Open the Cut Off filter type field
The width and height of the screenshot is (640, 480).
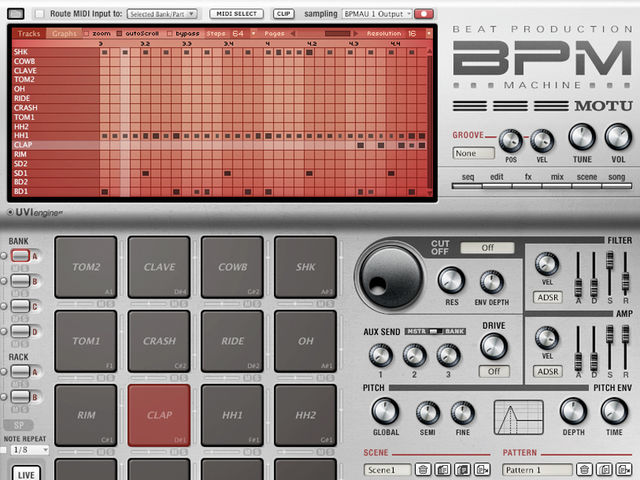coord(487,248)
